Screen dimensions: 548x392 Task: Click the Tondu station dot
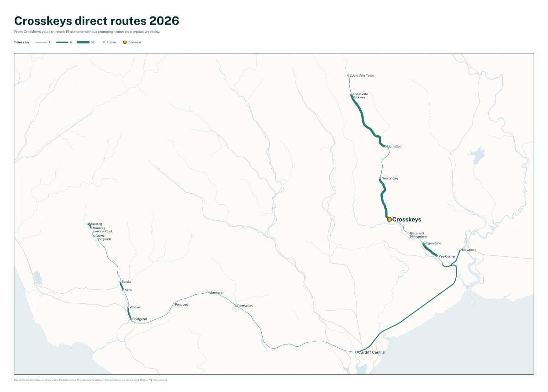tap(121, 282)
